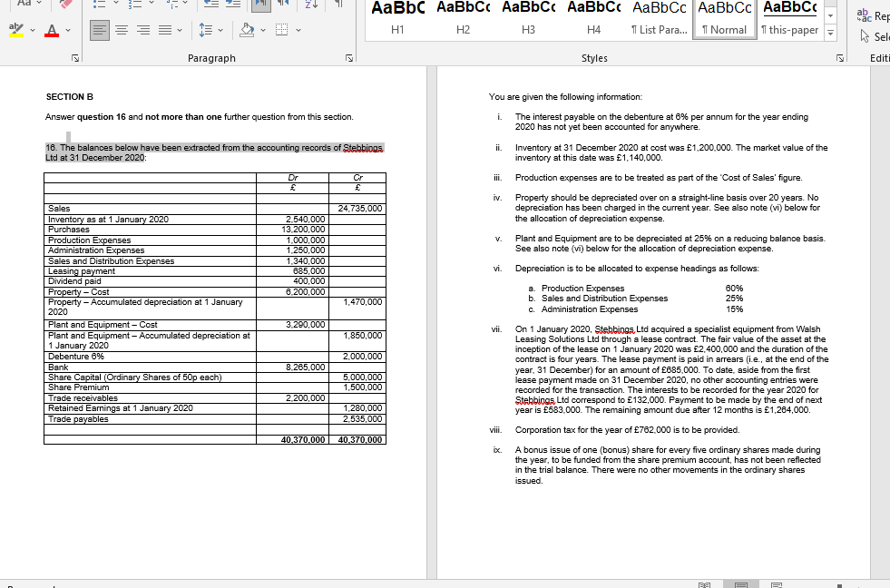The image size is (890, 588).
Task: Click the Purchases debit cell 13,200,000
Action: click(x=303, y=230)
